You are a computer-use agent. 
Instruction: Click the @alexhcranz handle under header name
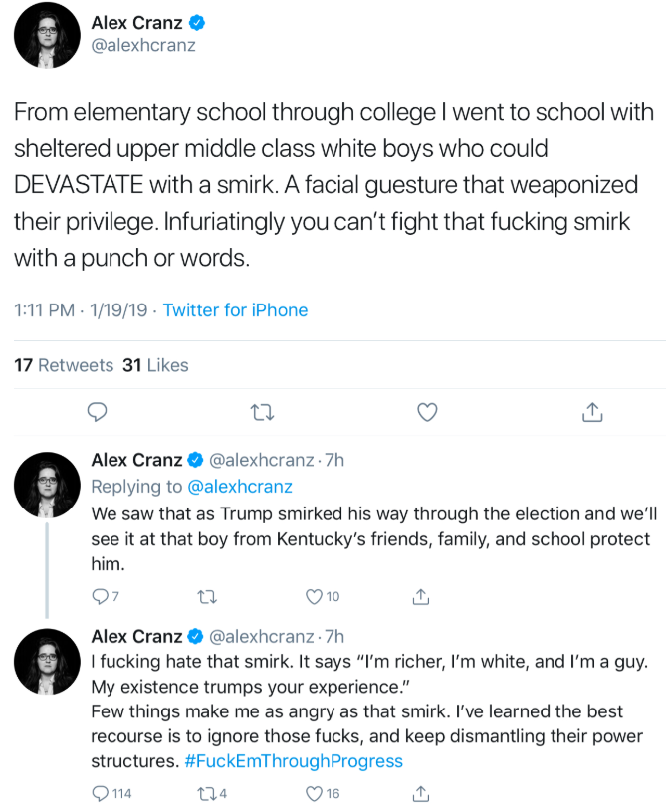(143, 46)
